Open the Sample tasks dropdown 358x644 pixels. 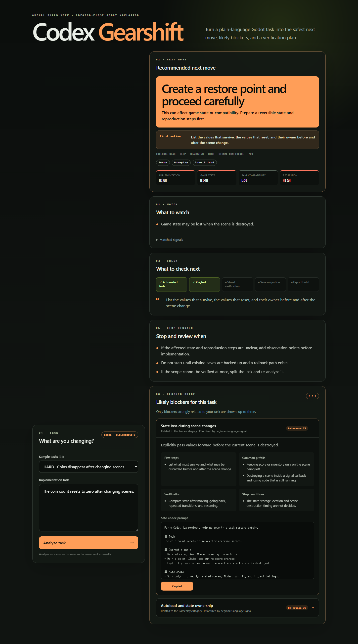tap(89, 467)
